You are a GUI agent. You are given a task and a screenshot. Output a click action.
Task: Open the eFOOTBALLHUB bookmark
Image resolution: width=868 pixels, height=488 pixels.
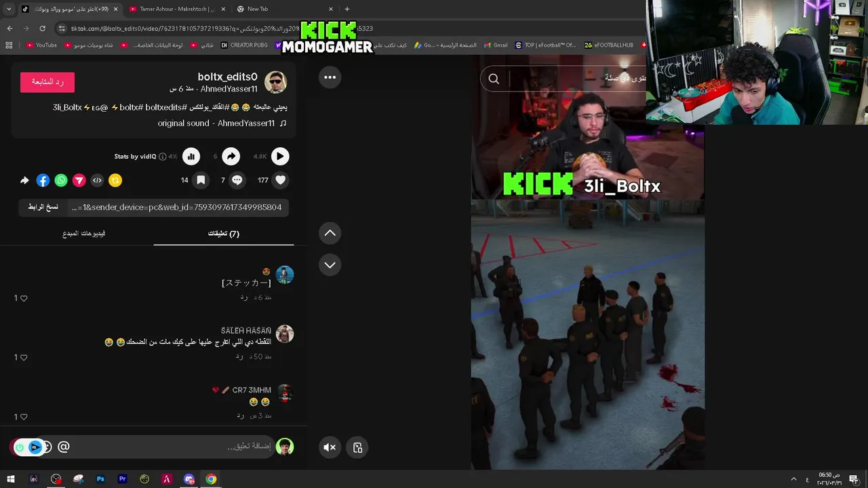[x=609, y=45]
